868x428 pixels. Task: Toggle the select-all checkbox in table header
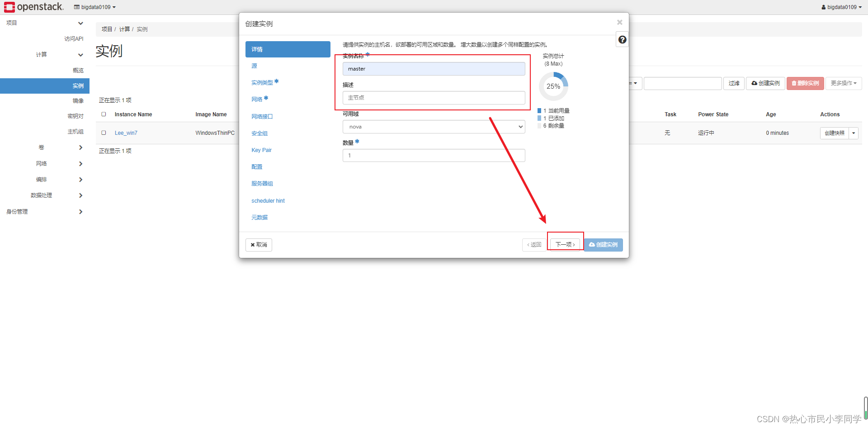(x=104, y=114)
